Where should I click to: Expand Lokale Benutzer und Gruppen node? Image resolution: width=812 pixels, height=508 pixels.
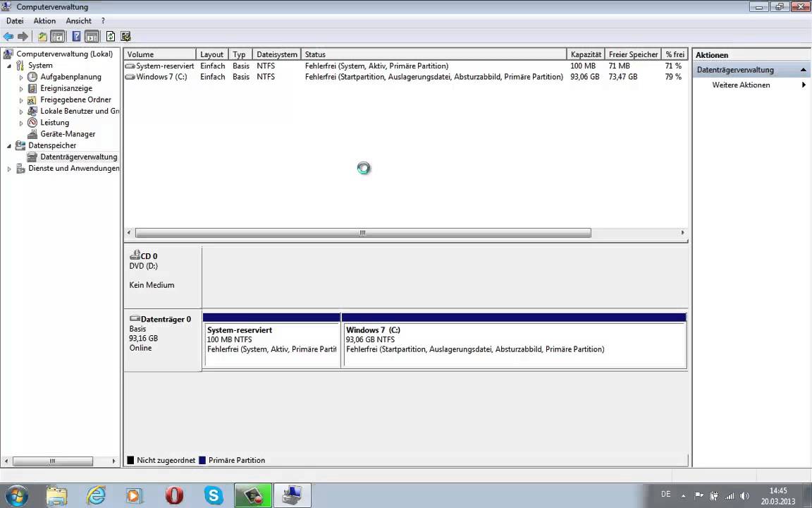point(21,111)
